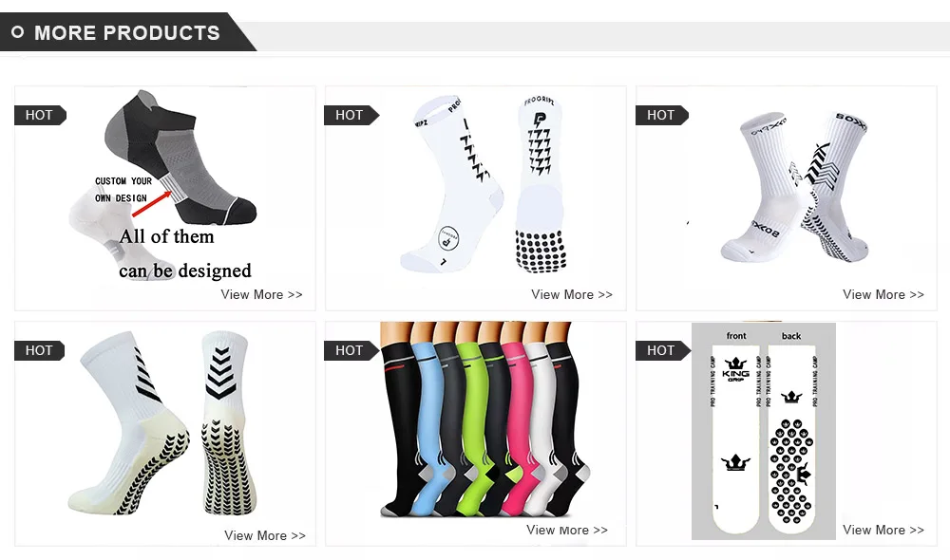
Task: Open View More beside King Grip socks
Action: 883,530
